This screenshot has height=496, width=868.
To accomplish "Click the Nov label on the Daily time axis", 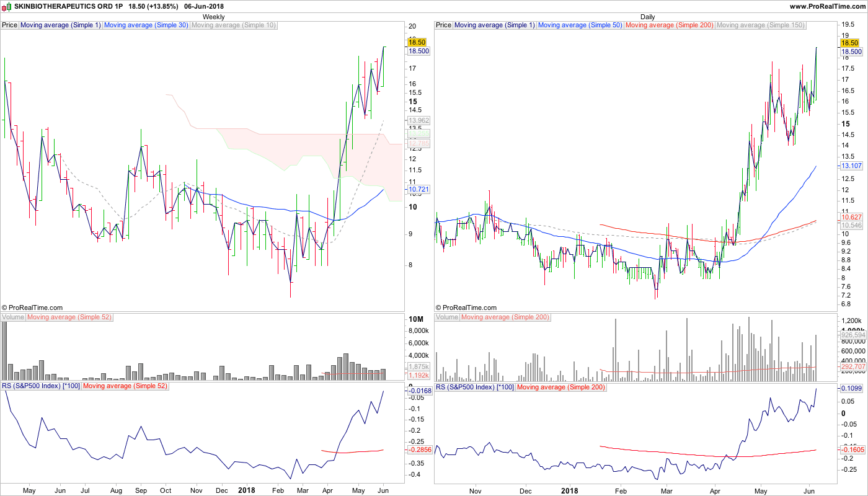I will [475, 491].
